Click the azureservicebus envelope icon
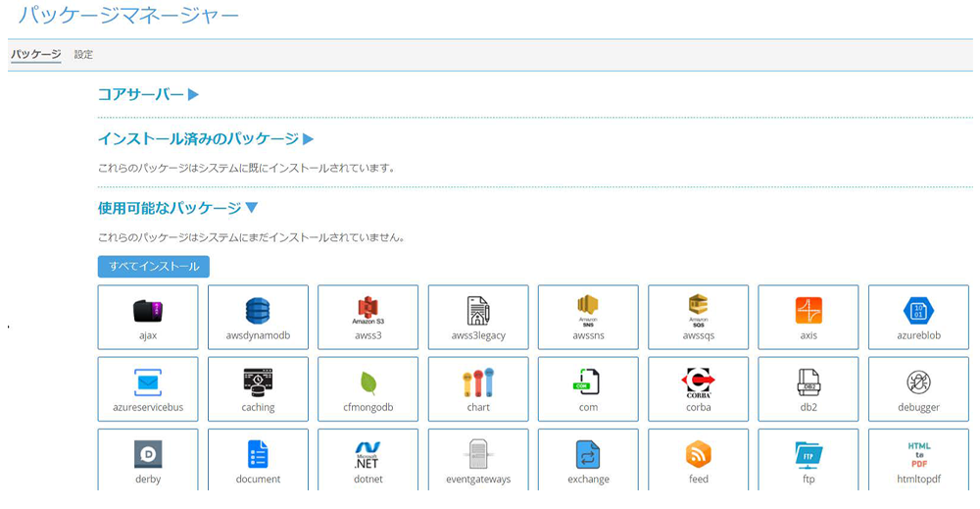 click(148, 382)
